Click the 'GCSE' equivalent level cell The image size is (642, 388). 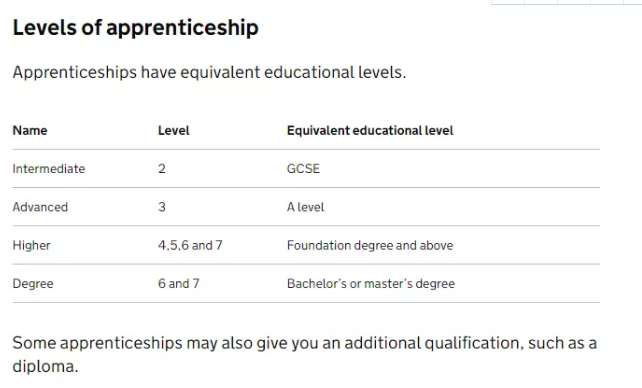[303, 169]
